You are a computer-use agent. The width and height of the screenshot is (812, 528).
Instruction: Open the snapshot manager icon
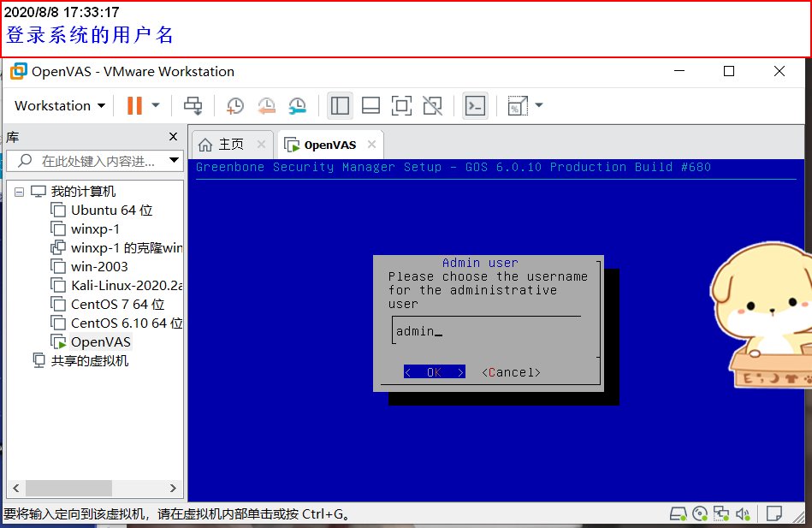297,106
